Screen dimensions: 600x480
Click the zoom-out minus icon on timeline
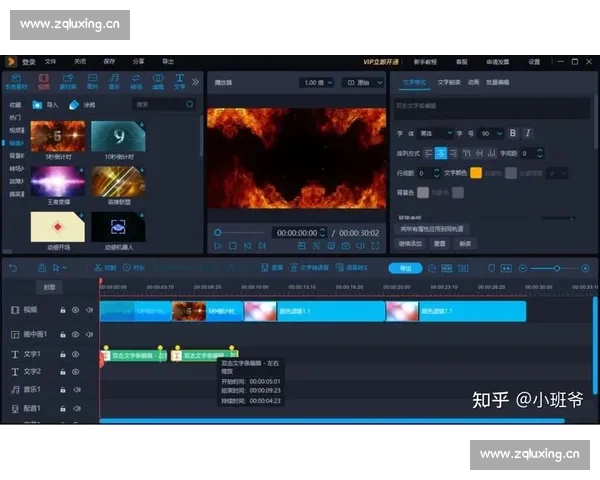523,268
